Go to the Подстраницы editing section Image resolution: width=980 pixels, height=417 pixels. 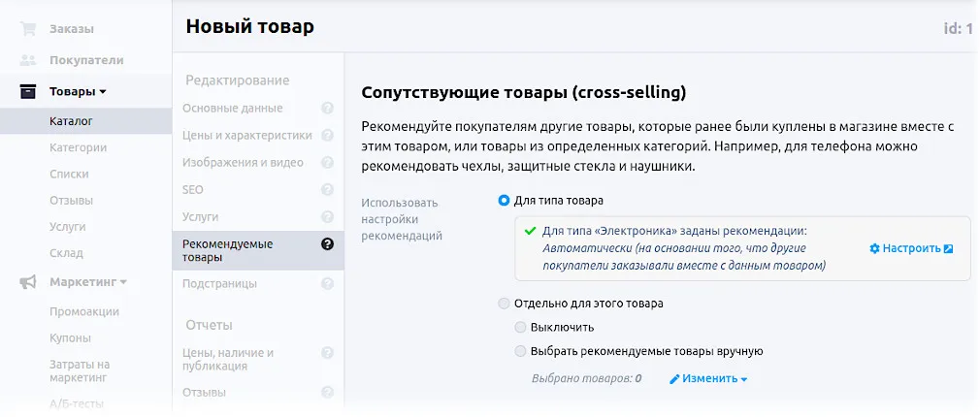219,284
